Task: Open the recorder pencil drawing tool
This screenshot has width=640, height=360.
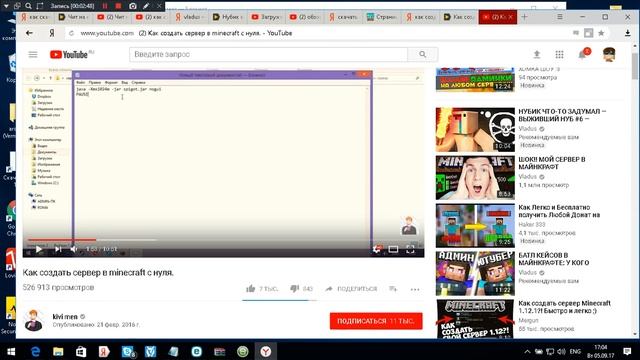Action: tap(146, 6)
